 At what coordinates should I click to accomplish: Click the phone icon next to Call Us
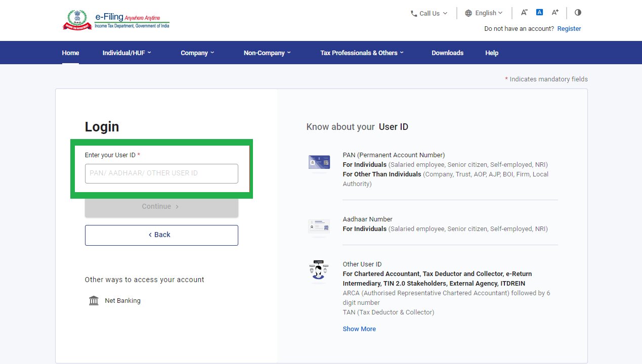413,13
